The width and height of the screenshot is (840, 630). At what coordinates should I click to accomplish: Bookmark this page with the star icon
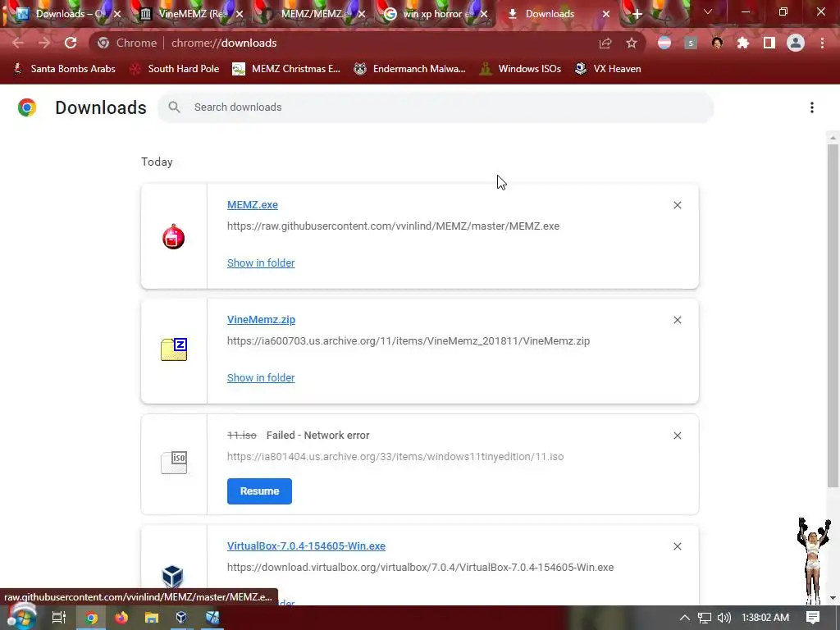click(x=632, y=43)
